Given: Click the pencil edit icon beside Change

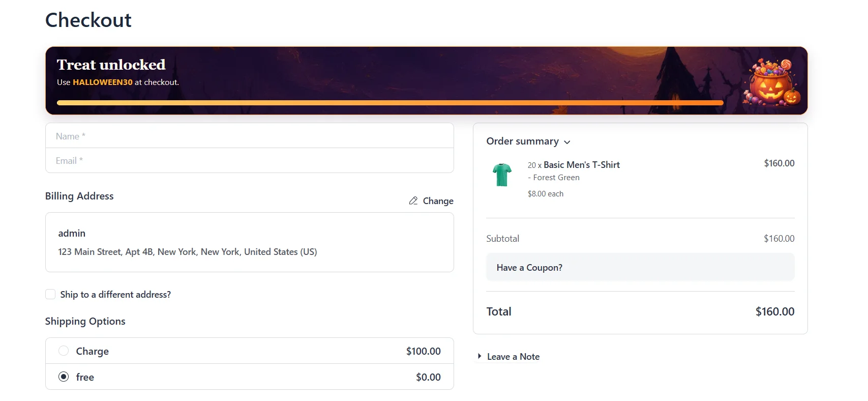Looking at the screenshot, I should point(413,201).
